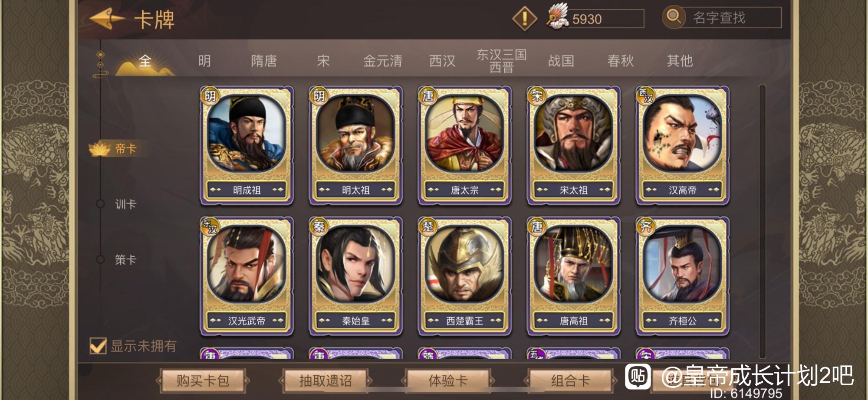Tap the 明 dynasty badge on 明成祖 card
The height and width of the screenshot is (400, 868).
[210, 95]
